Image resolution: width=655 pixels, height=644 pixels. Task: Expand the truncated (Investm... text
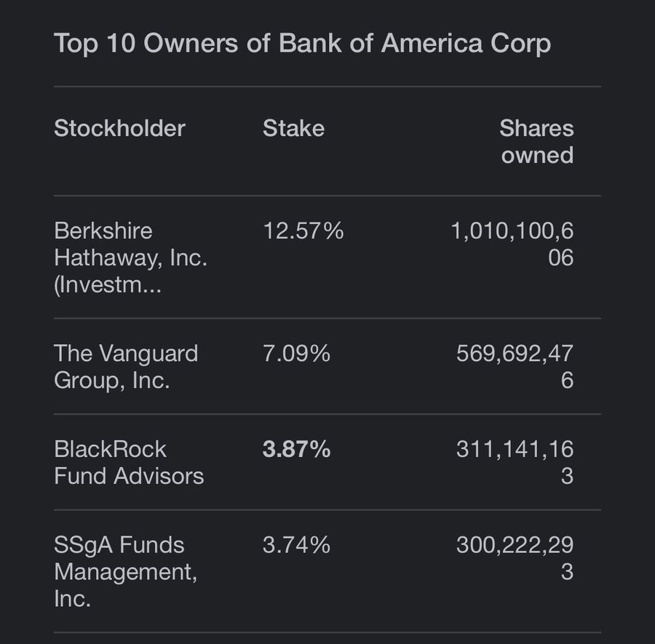click(108, 285)
